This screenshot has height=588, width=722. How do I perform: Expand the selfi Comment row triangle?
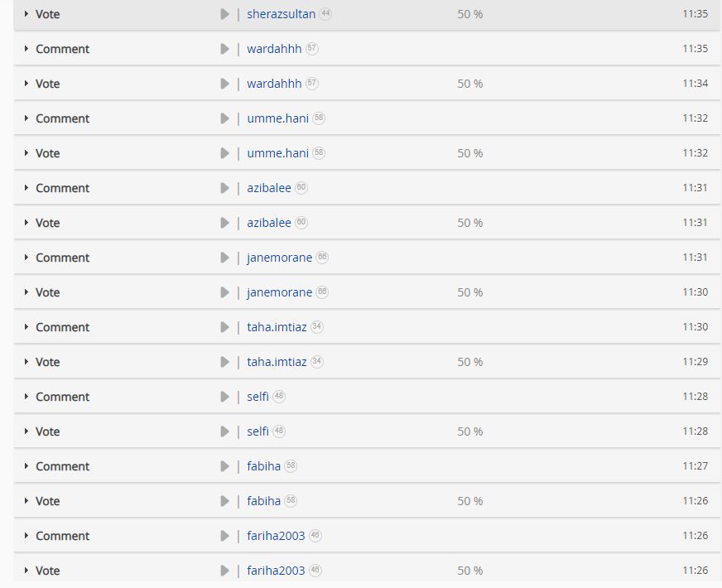26,397
